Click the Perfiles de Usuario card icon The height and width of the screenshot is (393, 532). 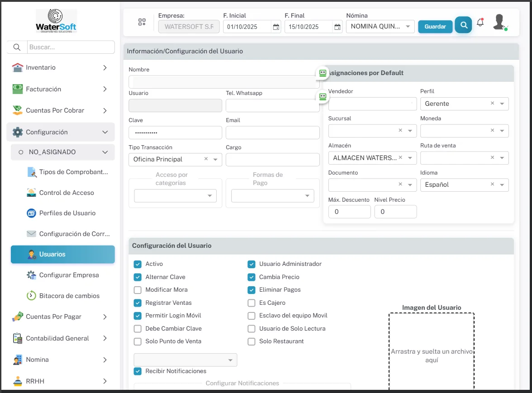[32, 213]
